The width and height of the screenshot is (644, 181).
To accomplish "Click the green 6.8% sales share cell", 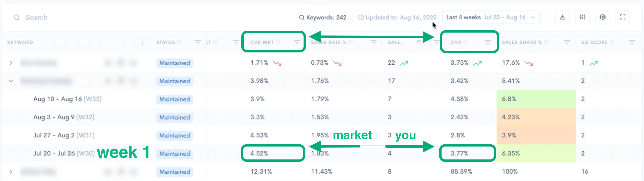I will [536, 99].
